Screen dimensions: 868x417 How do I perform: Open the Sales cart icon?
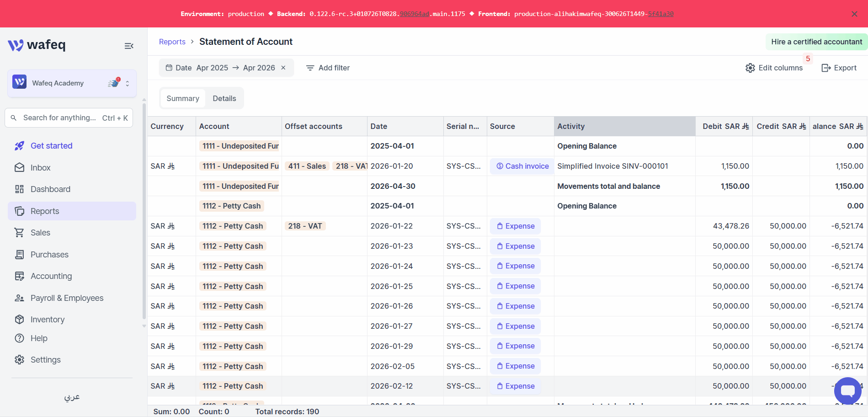pyautogui.click(x=19, y=233)
